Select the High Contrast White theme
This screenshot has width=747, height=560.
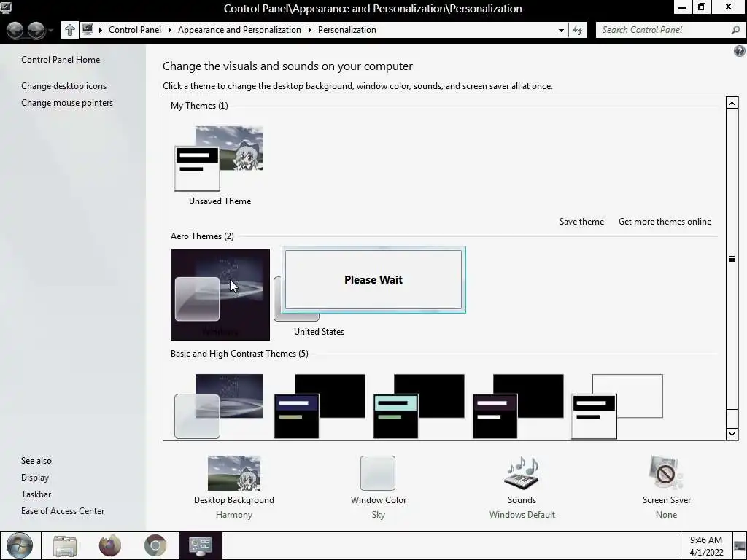click(617, 405)
